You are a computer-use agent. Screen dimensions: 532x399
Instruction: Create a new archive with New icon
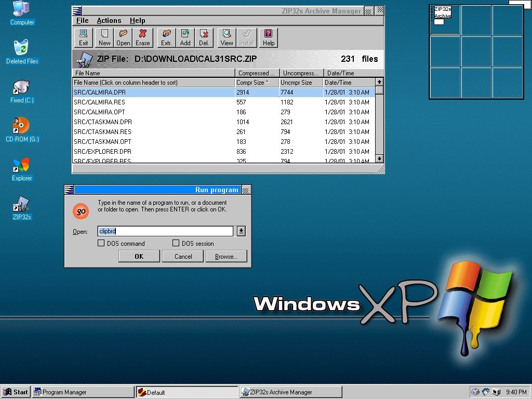(x=104, y=37)
